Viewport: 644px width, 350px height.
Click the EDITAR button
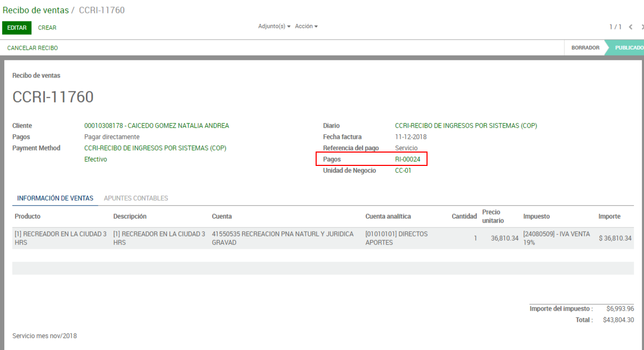[x=17, y=28]
